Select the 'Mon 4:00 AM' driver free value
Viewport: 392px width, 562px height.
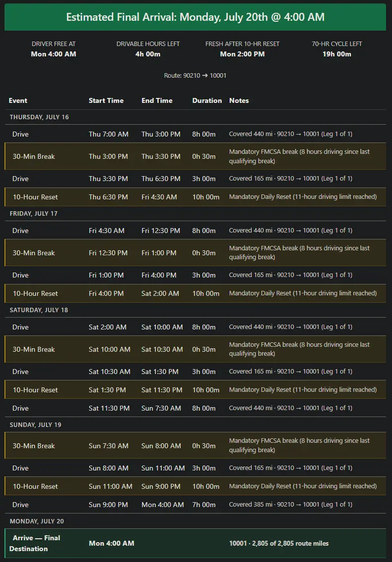53,54
